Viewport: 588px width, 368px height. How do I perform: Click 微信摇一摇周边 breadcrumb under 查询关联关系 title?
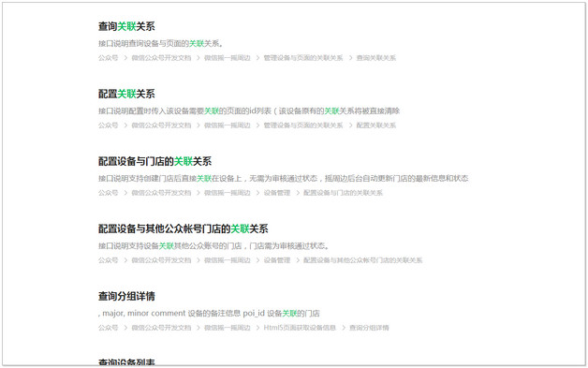(228, 58)
